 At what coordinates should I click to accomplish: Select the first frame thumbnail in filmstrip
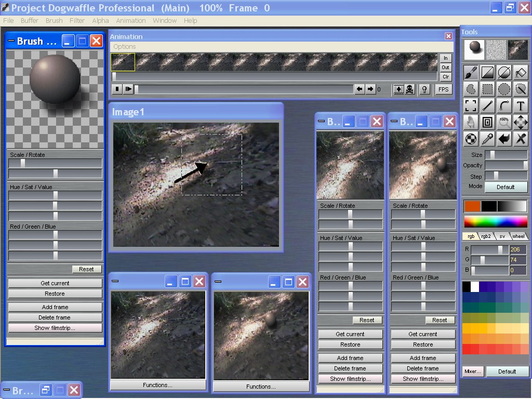123,62
